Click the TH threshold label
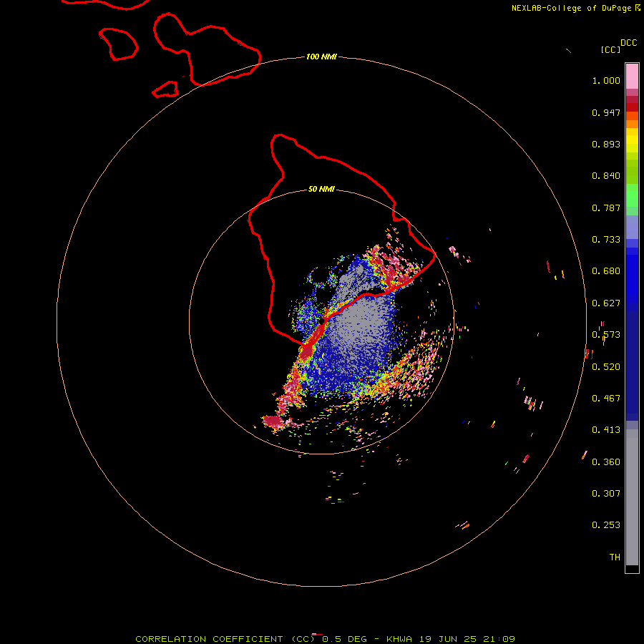644x644 pixels. pos(615,557)
